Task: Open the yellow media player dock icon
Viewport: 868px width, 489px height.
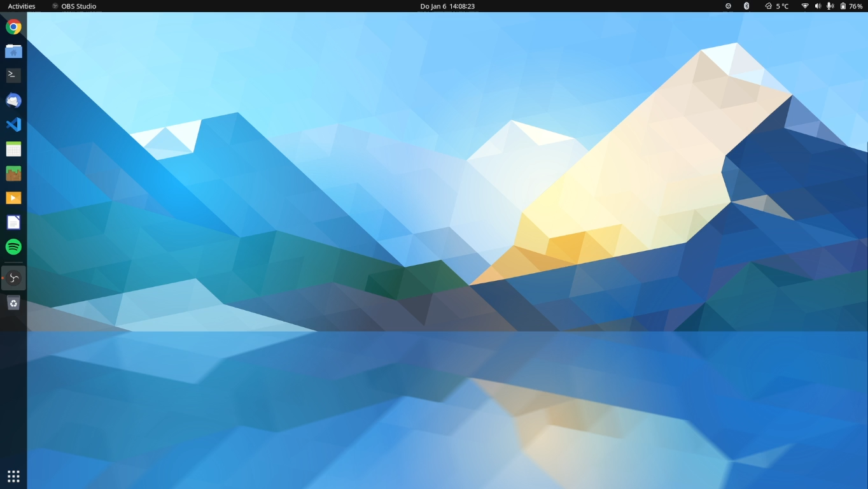Action: (x=13, y=198)
